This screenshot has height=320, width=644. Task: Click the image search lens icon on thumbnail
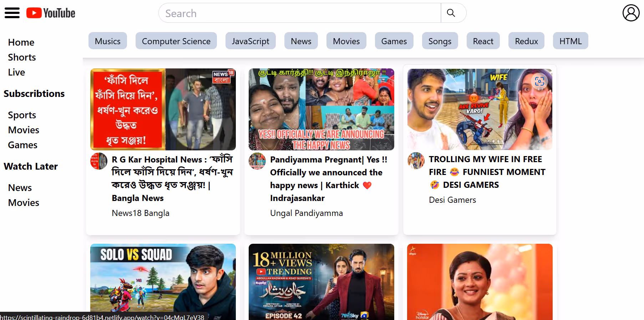(539, 81)
